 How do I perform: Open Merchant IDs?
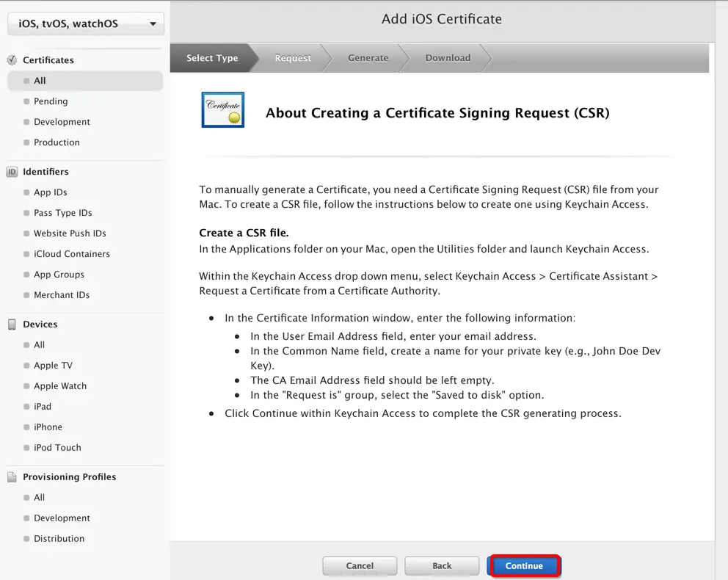(62, 295)
